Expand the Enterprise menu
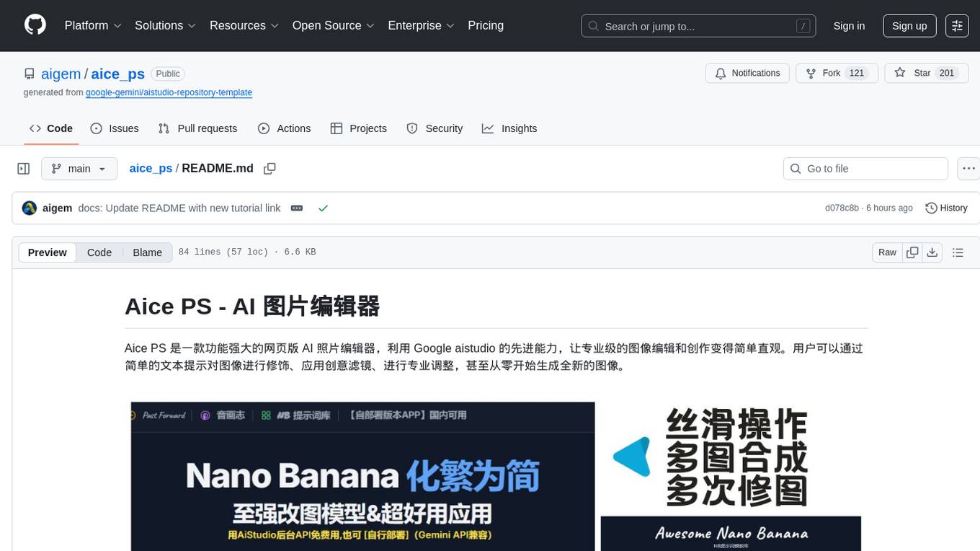Image resolution: width=980 pixels, height=551 pixels. [x=421, y=25]
